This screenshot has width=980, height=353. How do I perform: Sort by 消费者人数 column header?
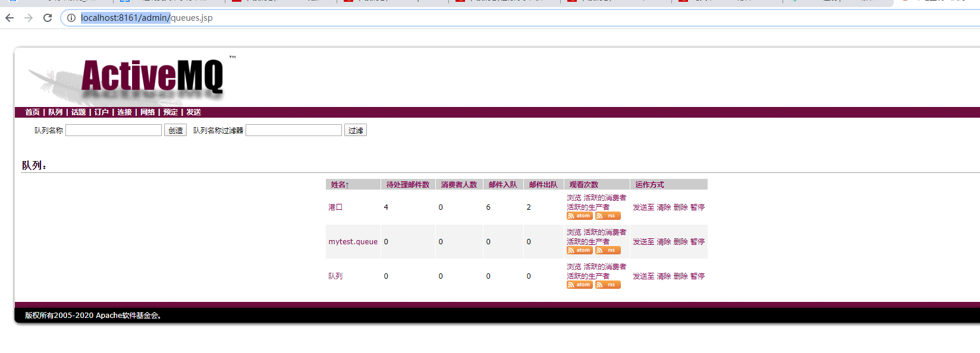tap(459, 185)
